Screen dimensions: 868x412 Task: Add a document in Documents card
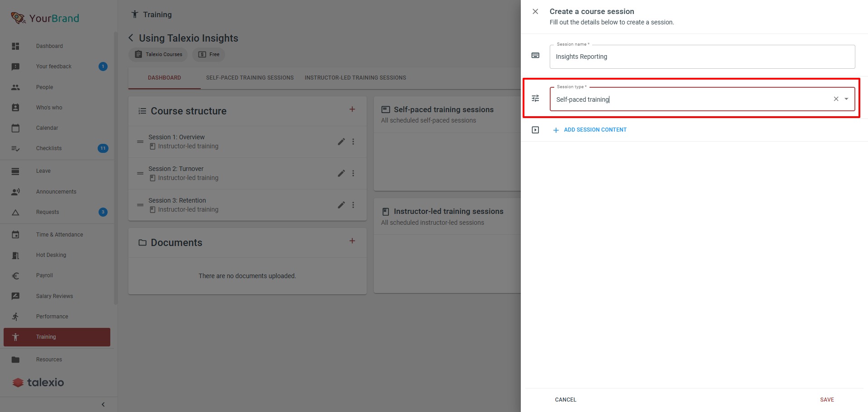tap(352, 241)
